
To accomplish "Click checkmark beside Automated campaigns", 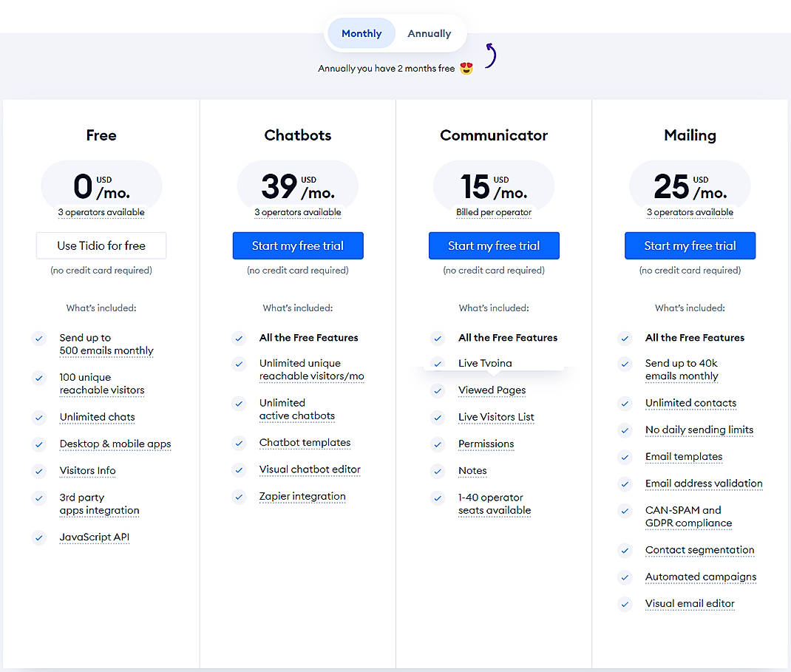I will pos(625,577).
